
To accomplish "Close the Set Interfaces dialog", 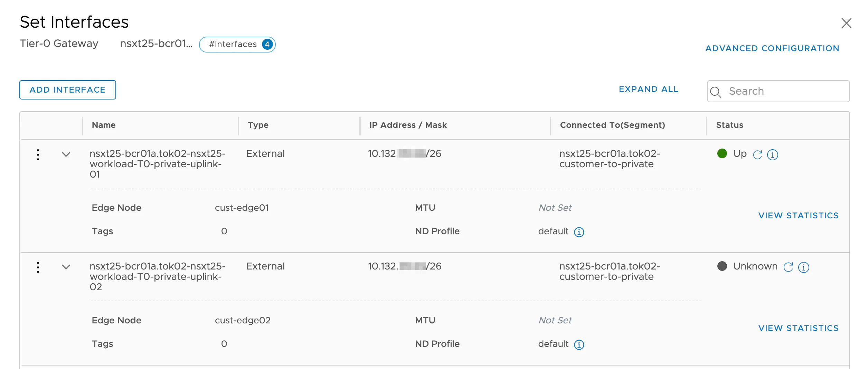I will coord(846,23).
